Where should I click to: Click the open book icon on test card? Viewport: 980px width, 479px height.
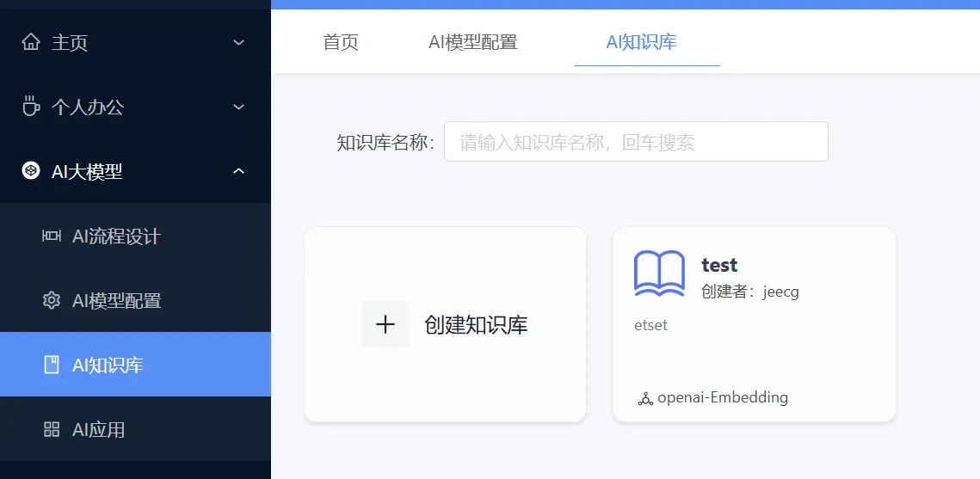pyautogui.click(x=659, y=273)
